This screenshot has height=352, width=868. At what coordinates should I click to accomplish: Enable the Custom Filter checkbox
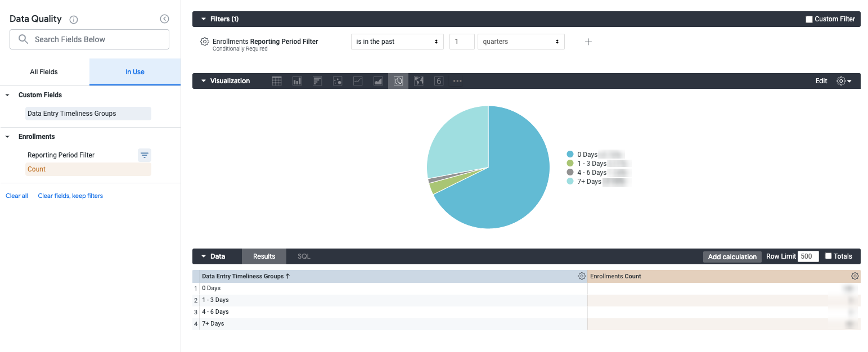pos(809,19)
